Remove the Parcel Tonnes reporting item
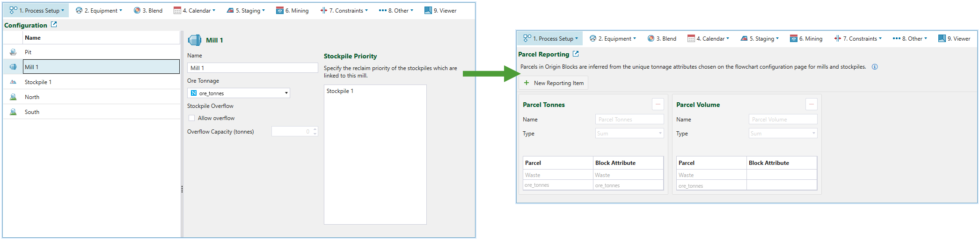 tap(658, 105)
